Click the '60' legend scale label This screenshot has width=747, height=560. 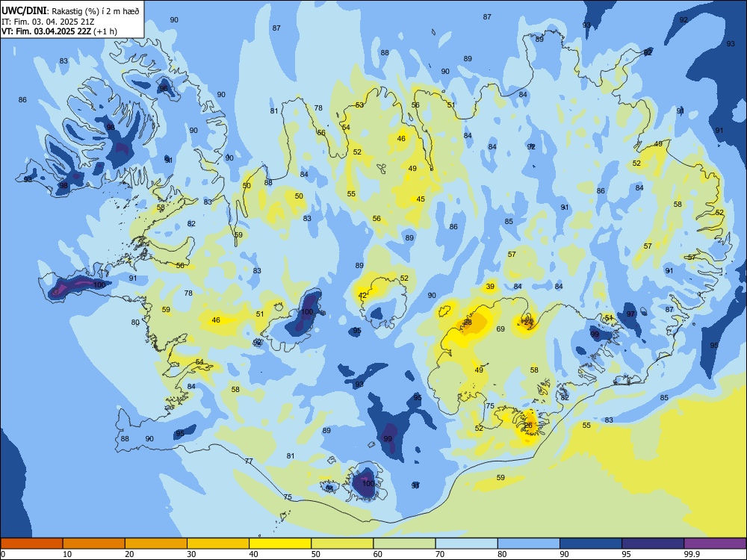tap(378, 554)
